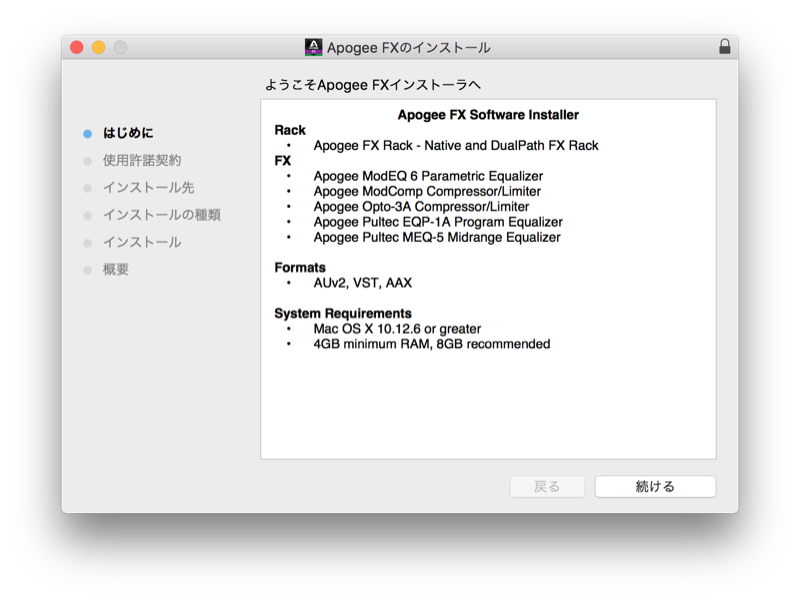Click the Rack heading
The height and width of the screenshot is (601, 800).
[290, 130]
